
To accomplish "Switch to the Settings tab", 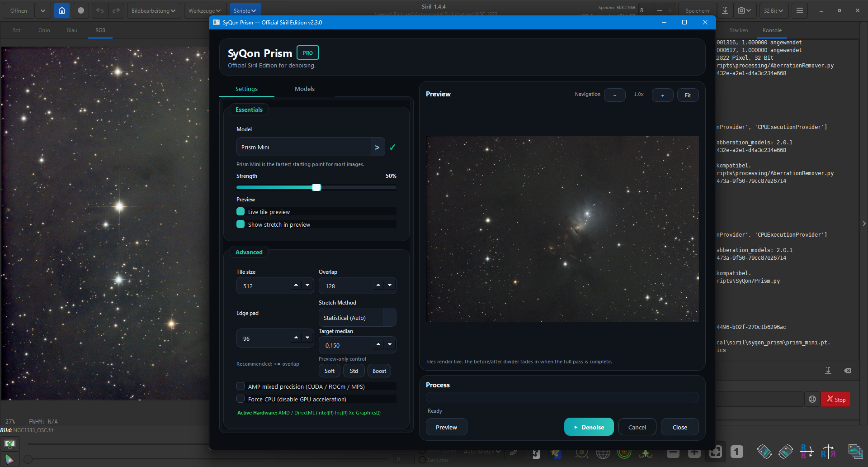I will (x=246, y=89).
